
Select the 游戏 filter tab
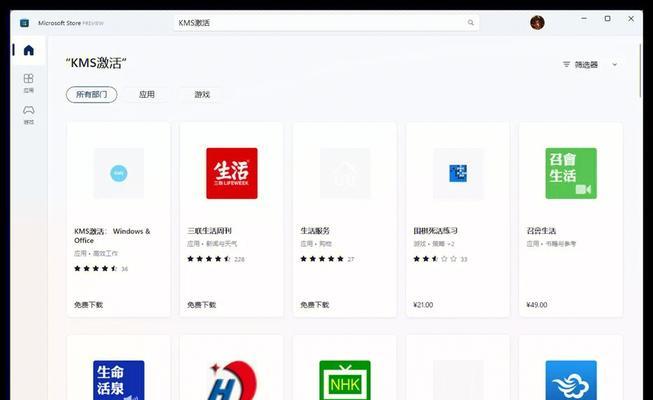click(x=202, y=95)
